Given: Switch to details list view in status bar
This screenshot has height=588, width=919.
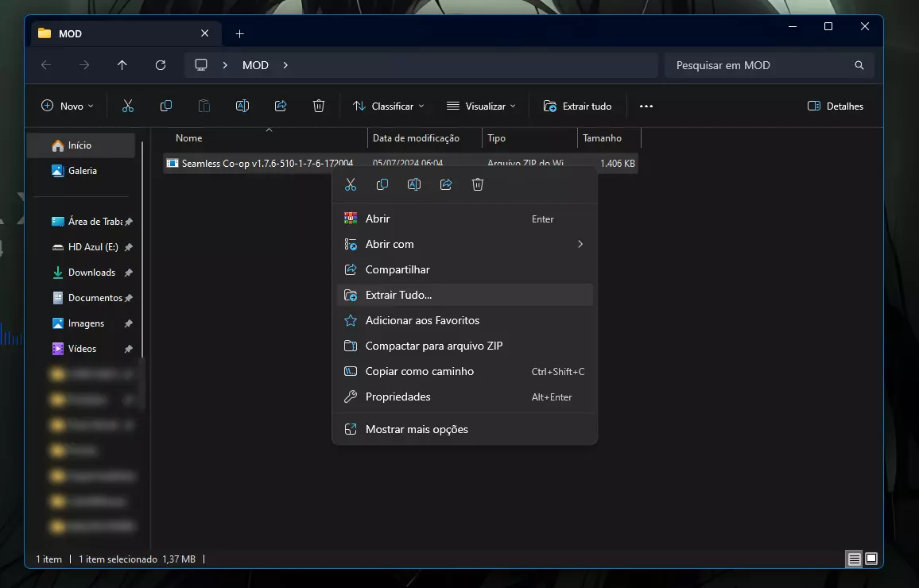Looking at the screenshot, I should (854, 559).
